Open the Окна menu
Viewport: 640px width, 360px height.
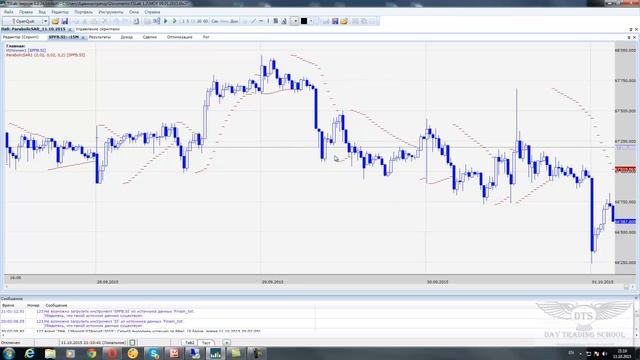pos(134,12)
